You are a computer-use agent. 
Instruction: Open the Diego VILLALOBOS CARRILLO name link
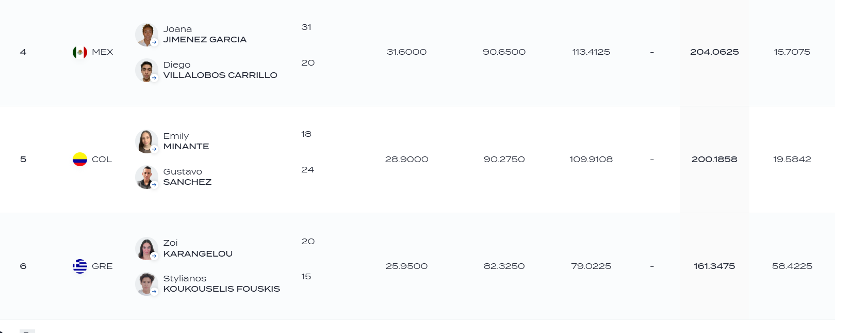click(x=220, y=70)
